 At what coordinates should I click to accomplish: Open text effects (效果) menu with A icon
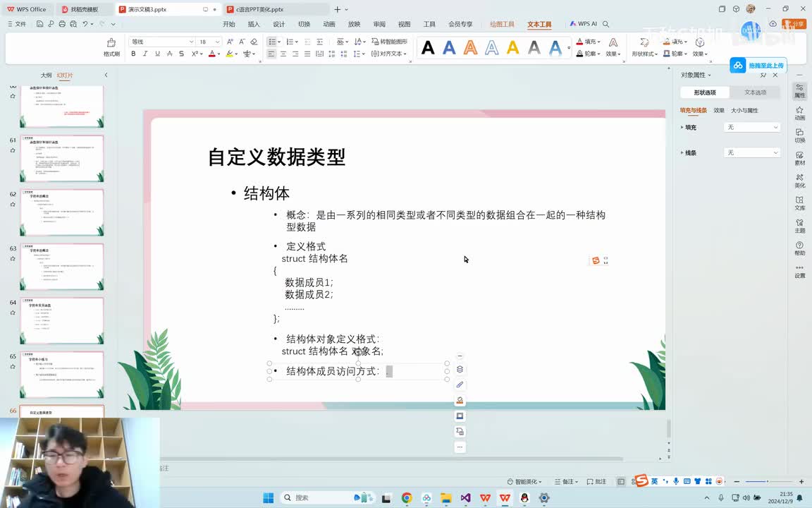[613, 47]
